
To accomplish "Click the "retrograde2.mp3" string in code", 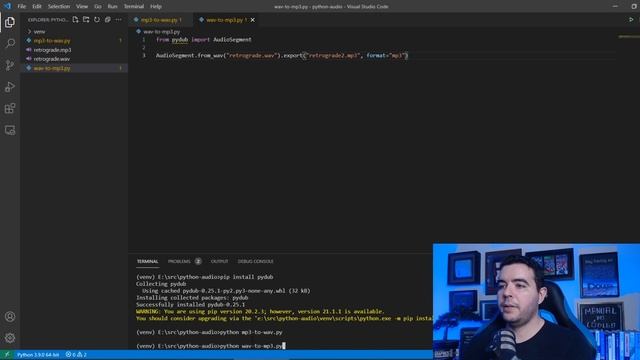I will [333, 56].
